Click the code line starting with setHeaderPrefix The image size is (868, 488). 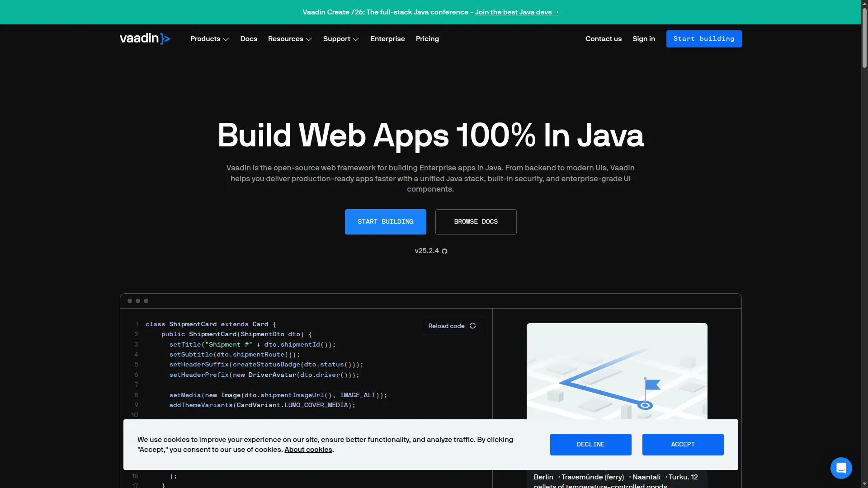(264, 375)
